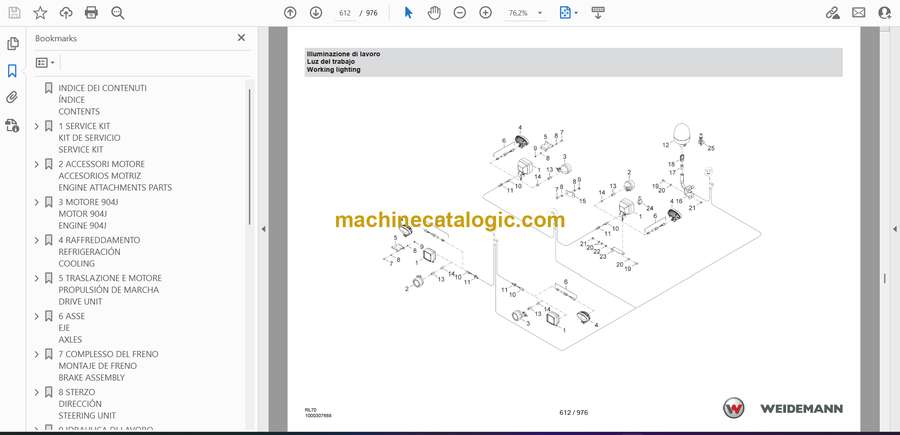This screenshot has width=900, height=435.
Task: Add the document to starred files
Action: 40,13
